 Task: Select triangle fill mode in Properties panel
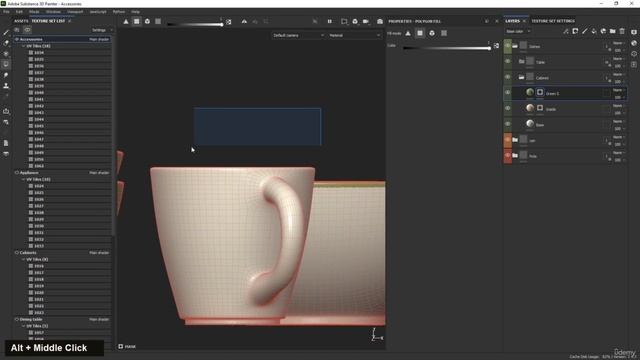coord(408,33)
